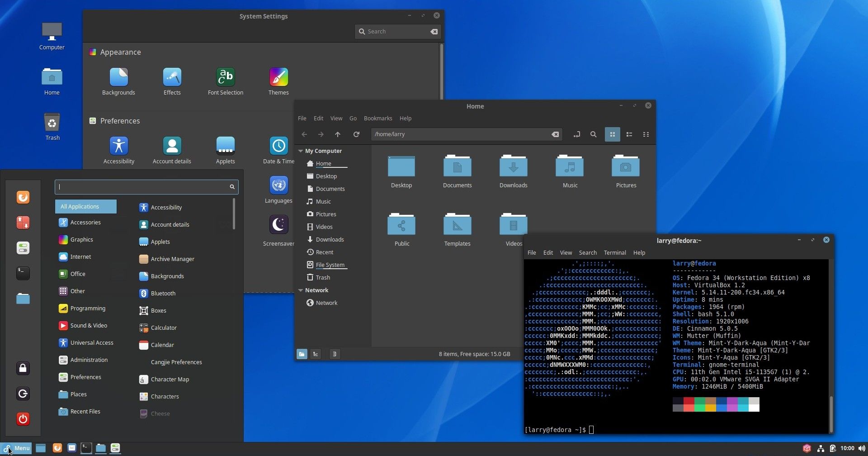The height and width of the screenshot is (456, 868).
Task: Select the Sound & Video category
Action: pyautogui.click(x=89, y=326)
